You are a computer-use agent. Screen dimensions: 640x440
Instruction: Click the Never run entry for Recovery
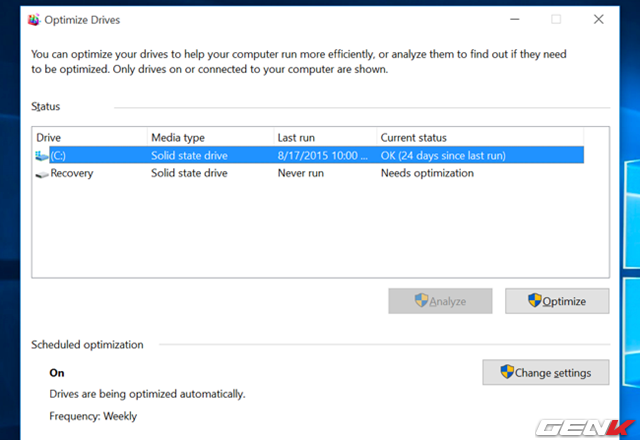[x=301, y=173]
